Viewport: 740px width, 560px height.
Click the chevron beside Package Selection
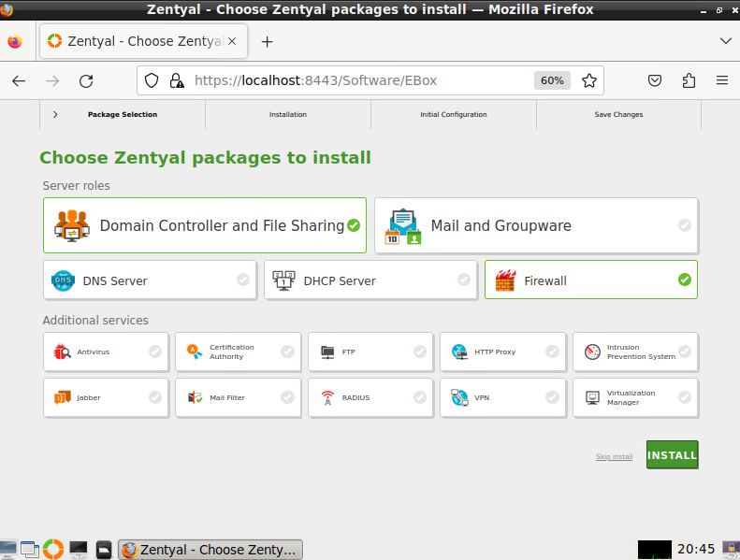pos(55,114)
